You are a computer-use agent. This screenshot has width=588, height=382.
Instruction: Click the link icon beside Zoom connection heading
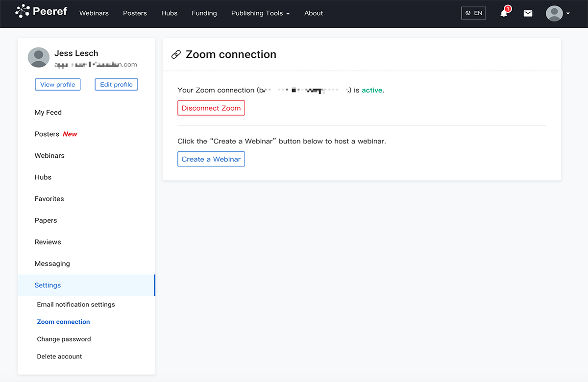176,54
